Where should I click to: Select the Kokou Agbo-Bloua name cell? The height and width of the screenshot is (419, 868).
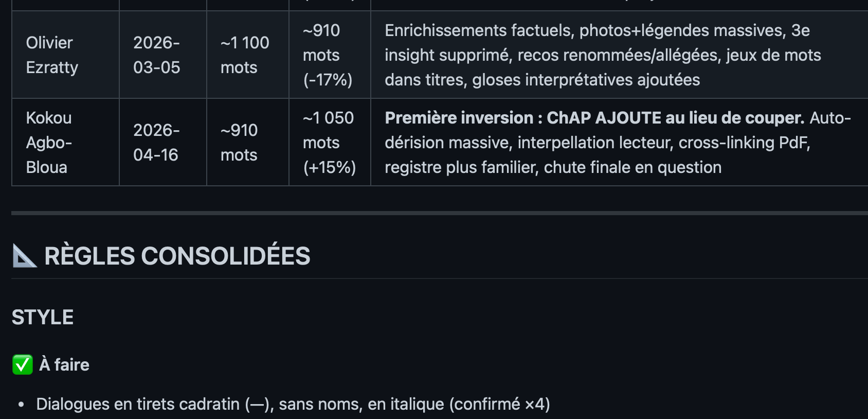(66, 143)
